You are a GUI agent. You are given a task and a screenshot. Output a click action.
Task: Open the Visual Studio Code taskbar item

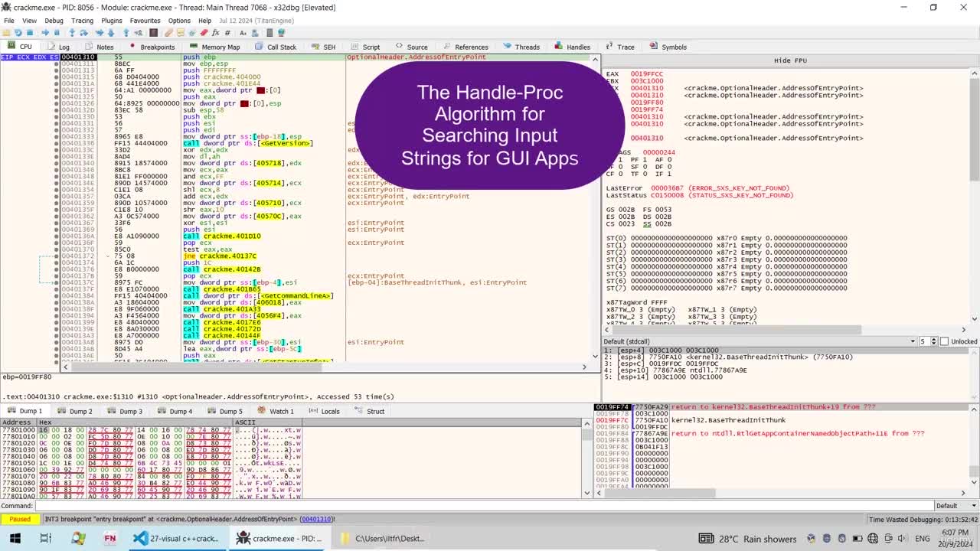175,538
